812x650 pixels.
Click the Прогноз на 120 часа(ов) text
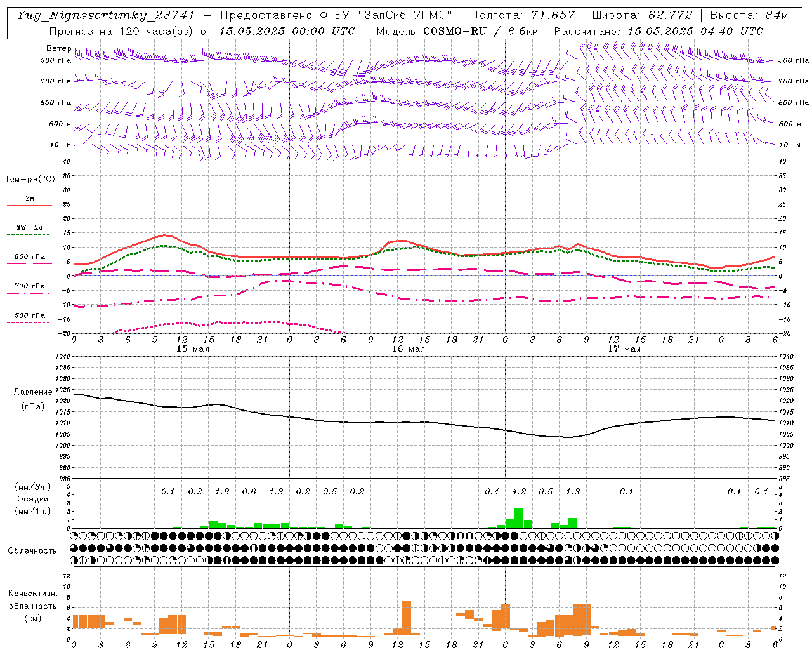[121, 31]
